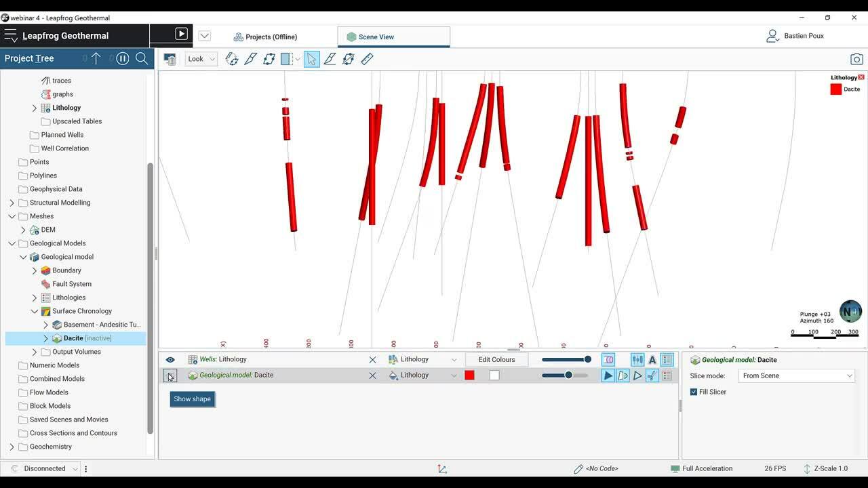This screenshot has height=488, width=868.
Task: Adjust the Wells Lithology opacity slider
Action: point(566,360)
